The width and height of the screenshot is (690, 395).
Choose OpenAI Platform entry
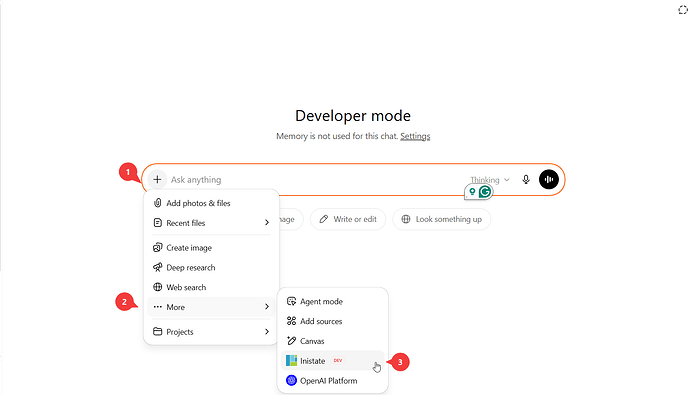(x=333, y=380)
